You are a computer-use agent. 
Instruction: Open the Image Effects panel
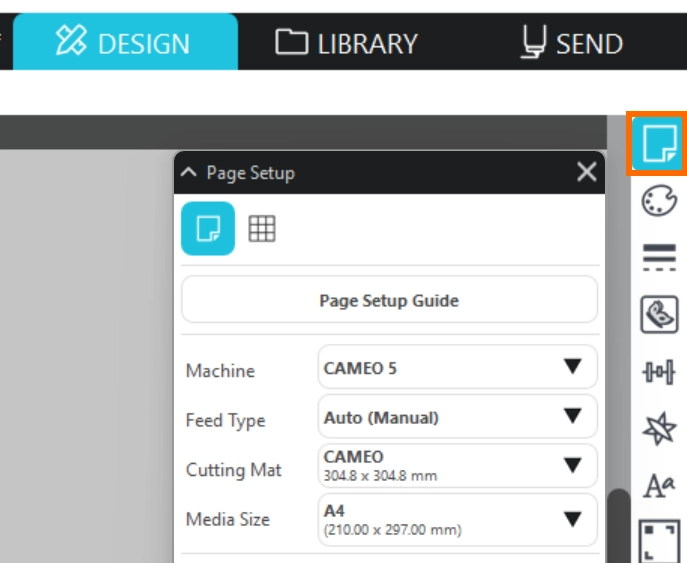click(659, 315)
